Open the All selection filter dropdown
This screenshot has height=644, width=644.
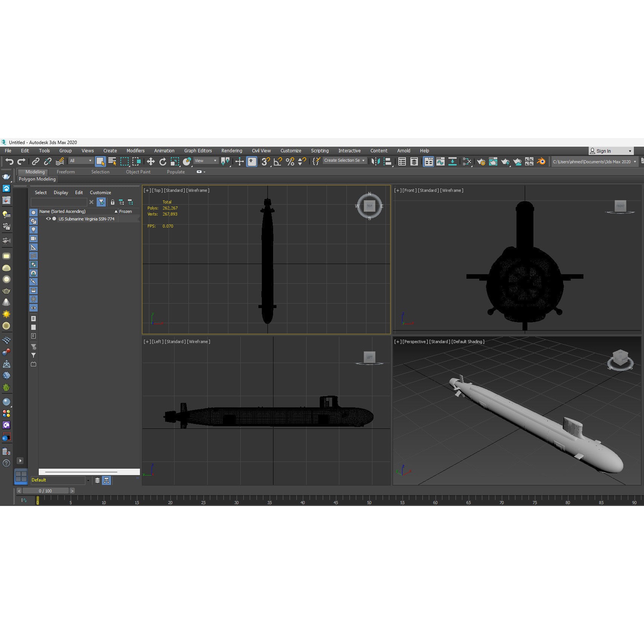pos(80,161)
